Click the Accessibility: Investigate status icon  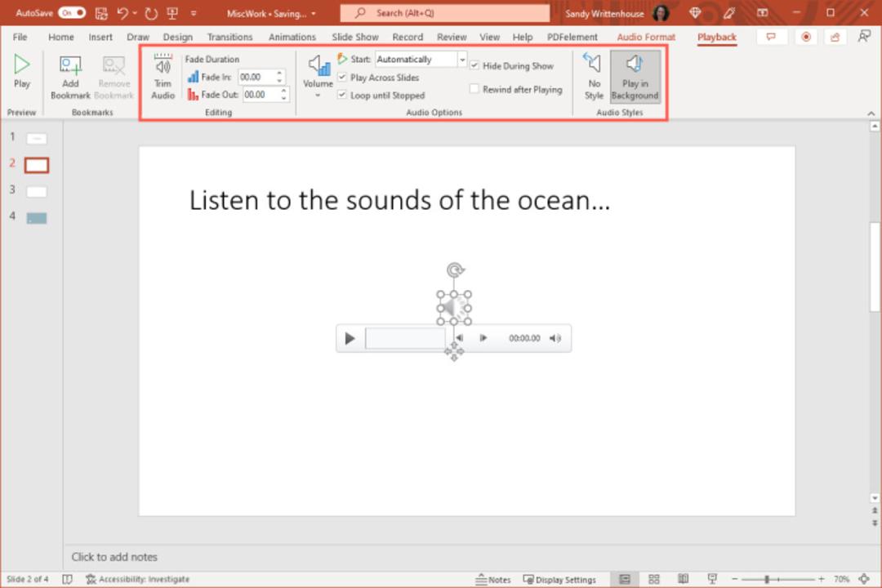point(138,578)
